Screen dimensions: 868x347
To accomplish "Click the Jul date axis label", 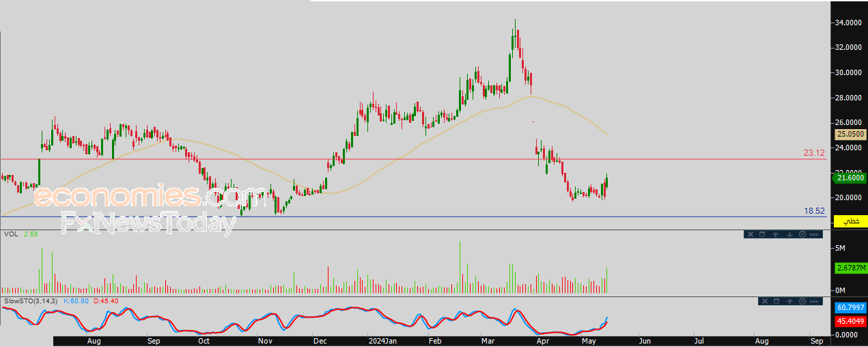I will [698, 340].
